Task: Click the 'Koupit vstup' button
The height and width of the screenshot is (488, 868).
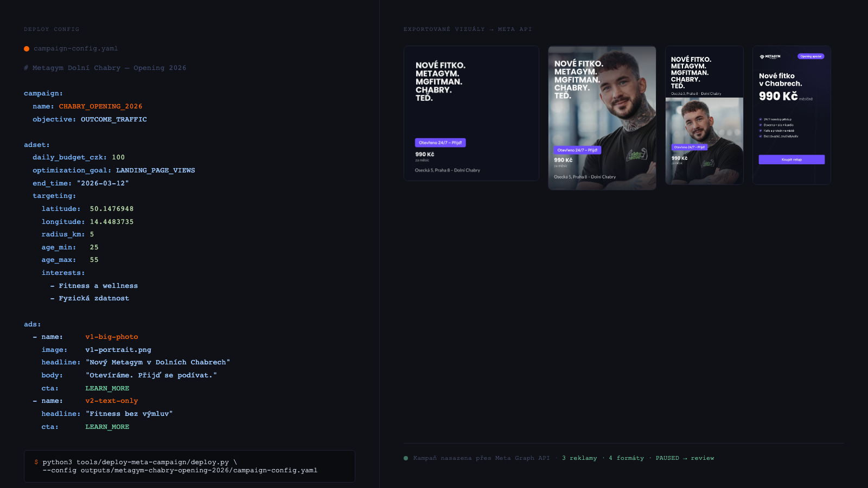Action: (x=792, y=159)
